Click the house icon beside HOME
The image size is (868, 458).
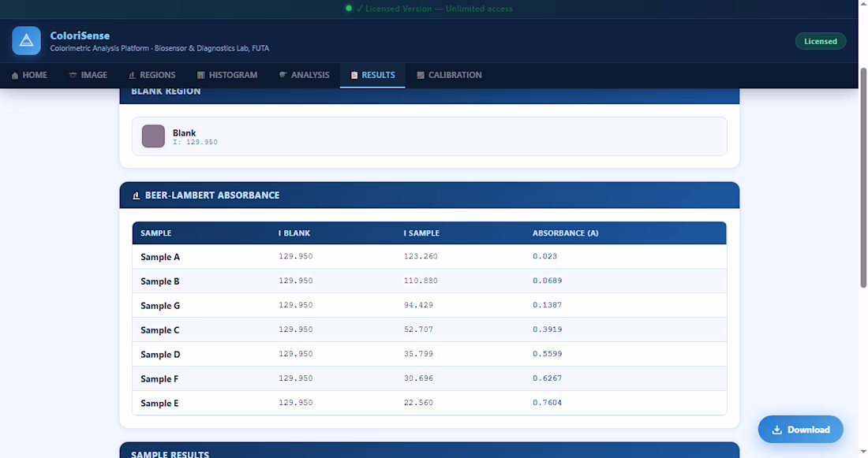pyautogui.click(x=15, y=75)
